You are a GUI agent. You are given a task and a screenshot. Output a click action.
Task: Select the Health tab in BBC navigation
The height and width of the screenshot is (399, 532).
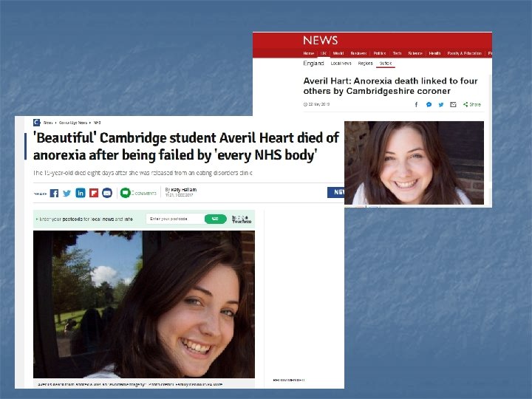434,53
